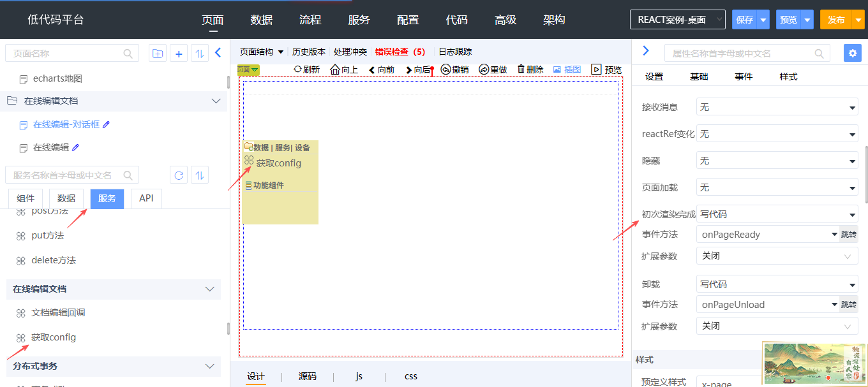This screenshot has height=387, width=868.
Task: Click edit pencil next to 在线编辑-对话框
Action: tap(107, 125)
